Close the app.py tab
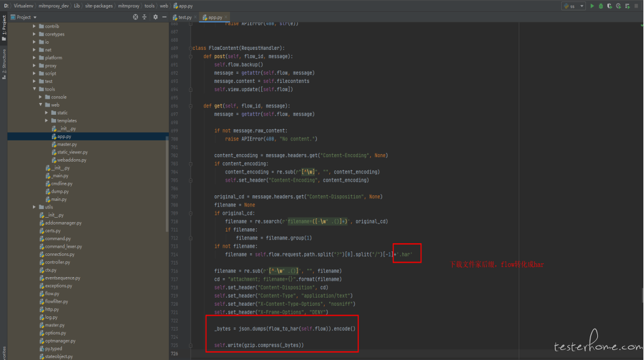 (x=226, y=17)
